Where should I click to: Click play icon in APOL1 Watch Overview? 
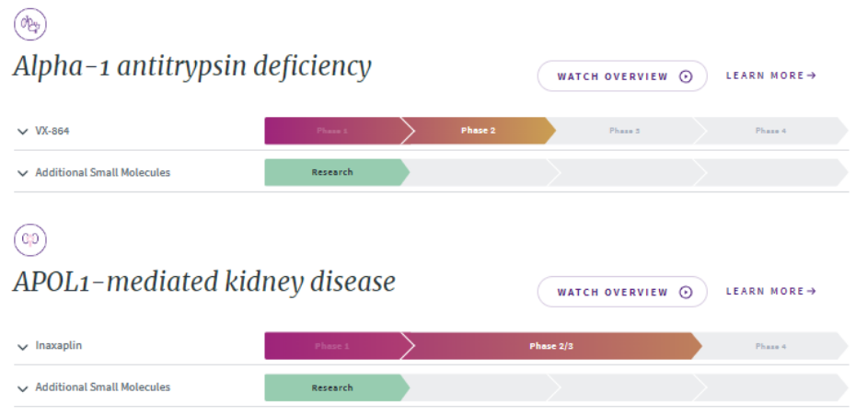pyautogui.click(x=686, y=293)
